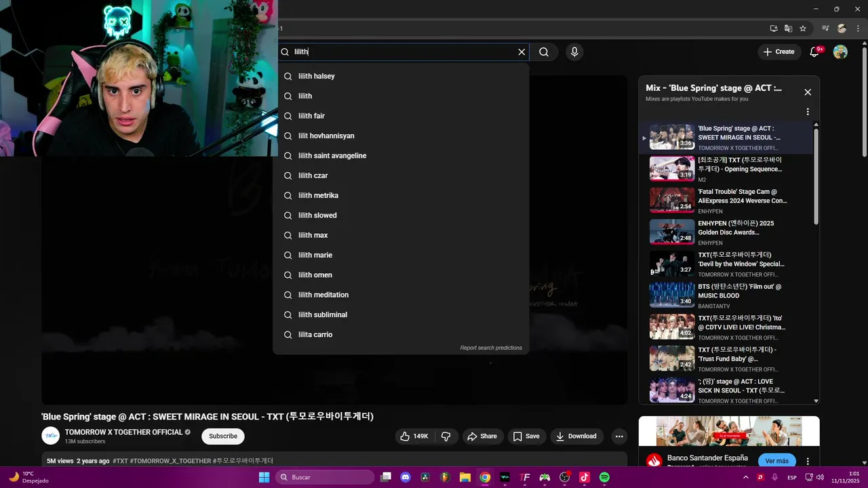Viewport: 868px width, 488px height.
Task: Open 'Blue Spring' stage playlist thumbnail
Action: click(x=672, y=137)
